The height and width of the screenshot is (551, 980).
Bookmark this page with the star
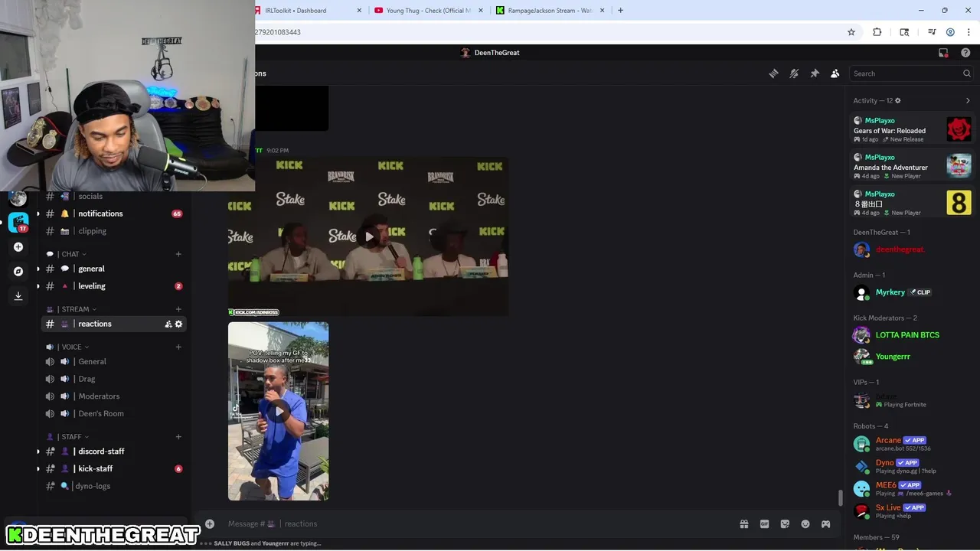(x=851, y=32)
